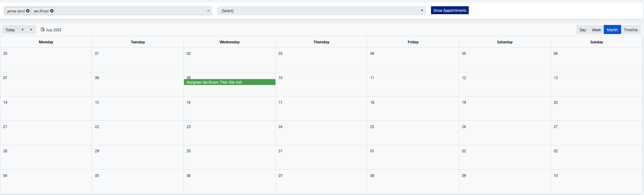Remove the Ian.Rinon assignee chip
This screenshot has height=195, width=644.
52,11
